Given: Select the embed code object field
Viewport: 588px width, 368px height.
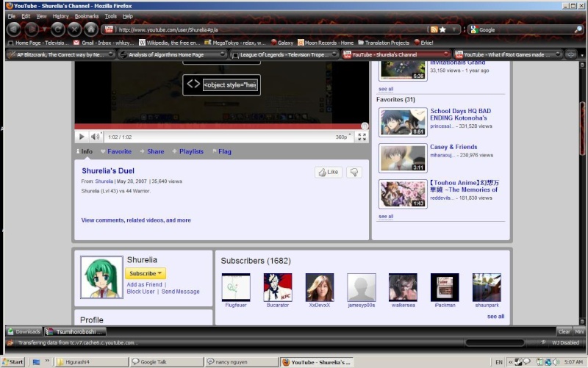Looking at the screenshot, I should 230,85.
